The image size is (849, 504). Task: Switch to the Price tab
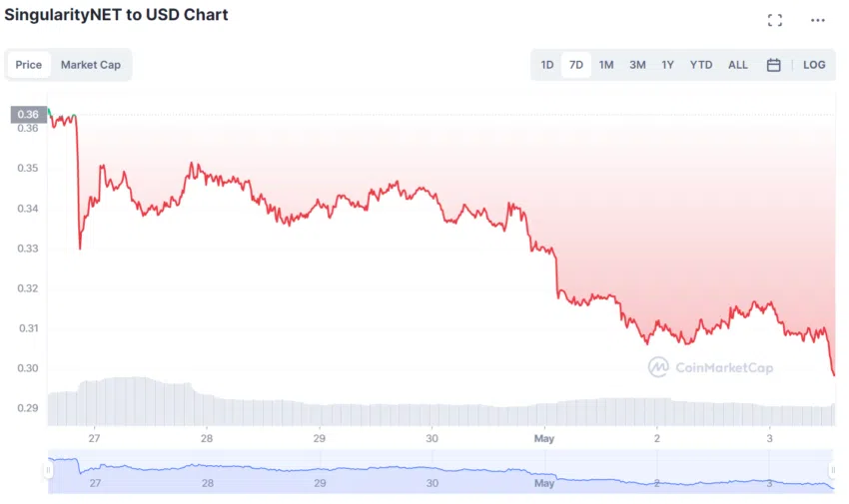[29, 65]
